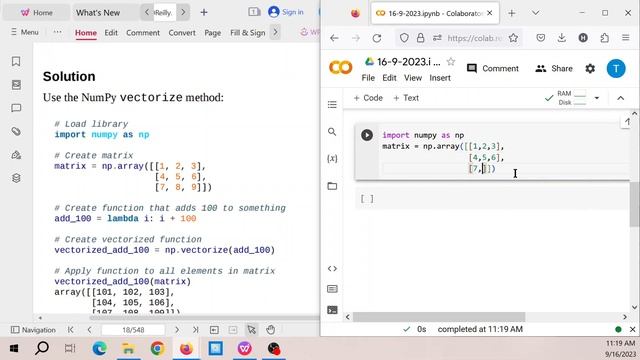Image resolution: width=640 pixels, height=360 pixels.
Task: Open Colab Insert menu
Action: [x=440, y=78]
